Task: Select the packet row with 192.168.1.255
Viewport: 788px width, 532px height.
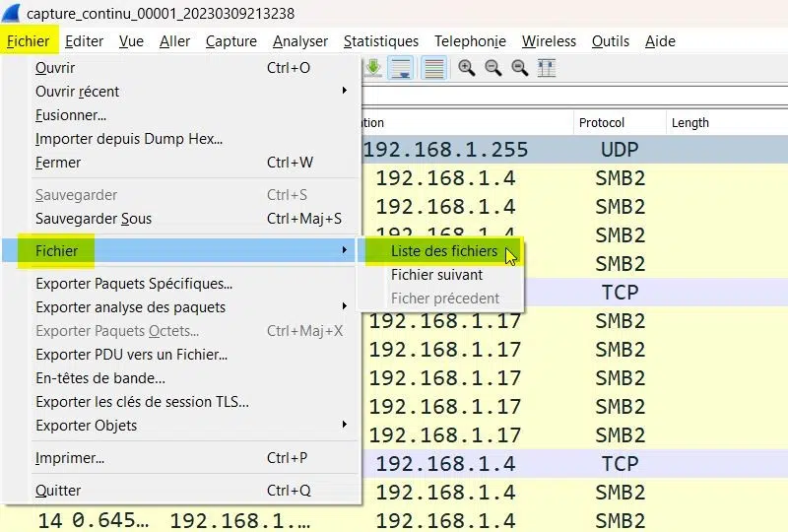Action: (x=574, y=150)
